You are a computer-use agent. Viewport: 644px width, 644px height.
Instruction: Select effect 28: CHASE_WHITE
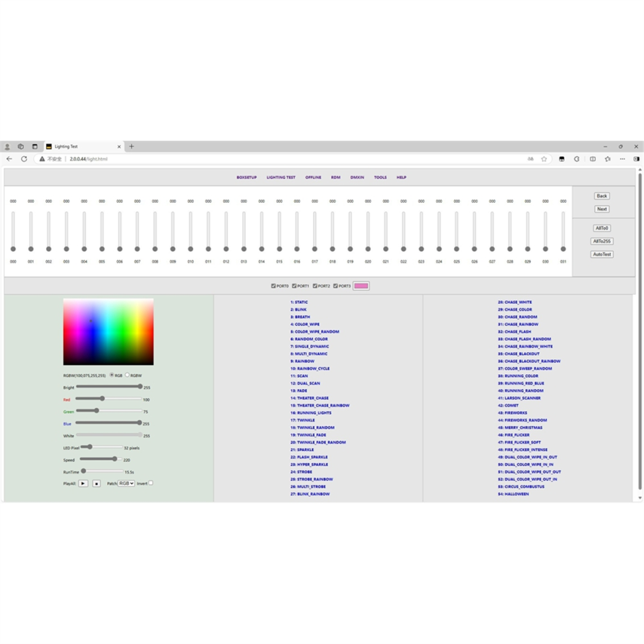515,302
